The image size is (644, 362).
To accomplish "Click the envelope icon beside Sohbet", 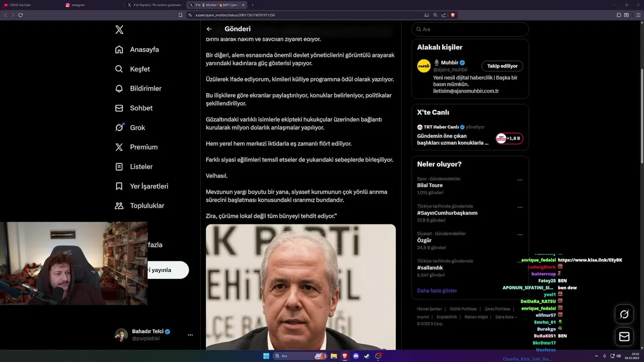I will click(x=119, y=108).
